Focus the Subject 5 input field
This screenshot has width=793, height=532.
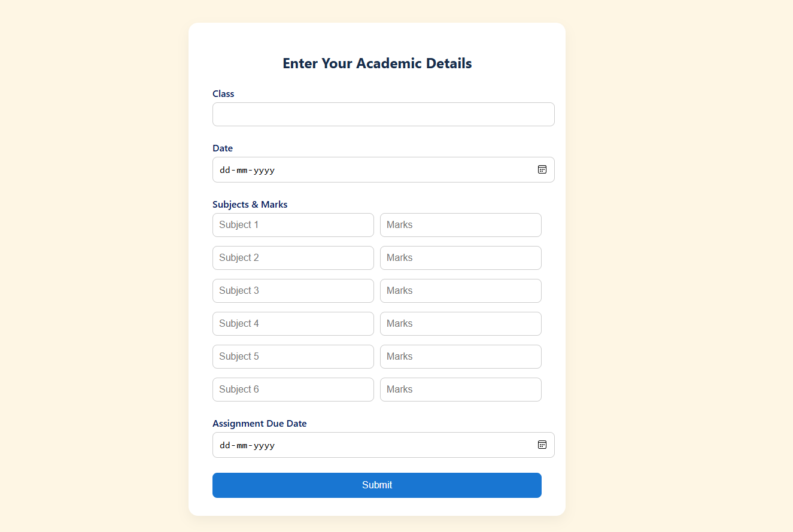pos(293,356)
